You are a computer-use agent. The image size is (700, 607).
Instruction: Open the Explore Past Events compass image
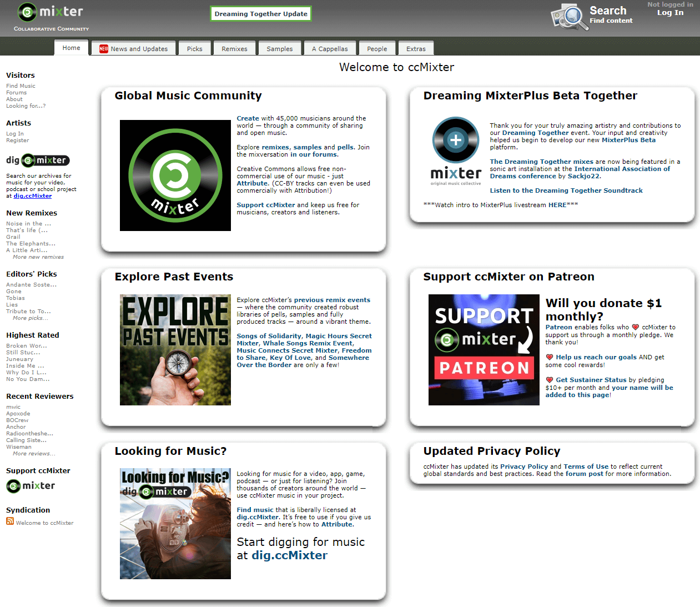tap(175, 350)
